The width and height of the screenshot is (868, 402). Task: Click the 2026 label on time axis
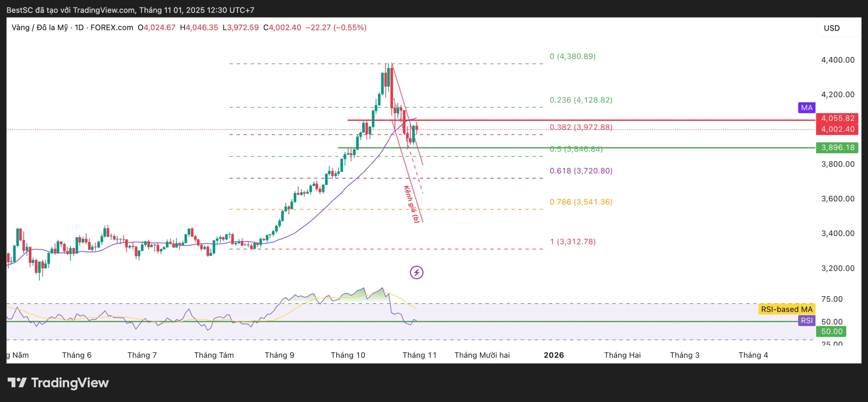(554, 355)
